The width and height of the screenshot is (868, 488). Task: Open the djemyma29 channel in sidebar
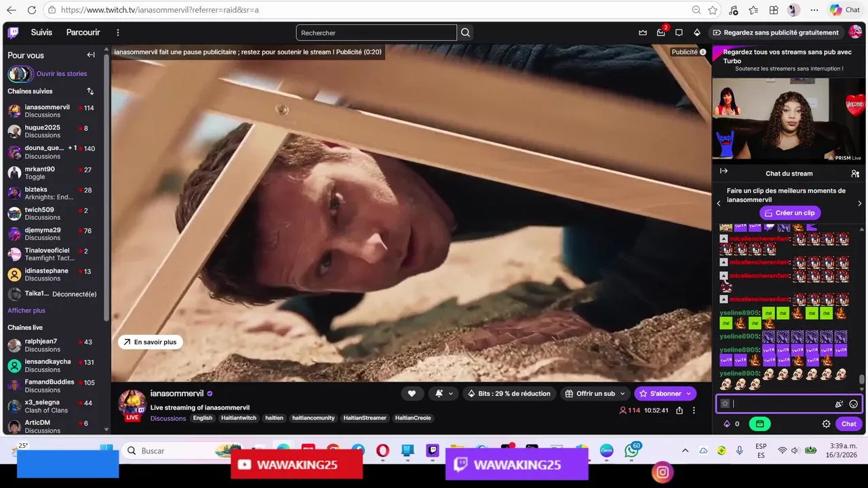pyautogui.click(x=53, y=234)
